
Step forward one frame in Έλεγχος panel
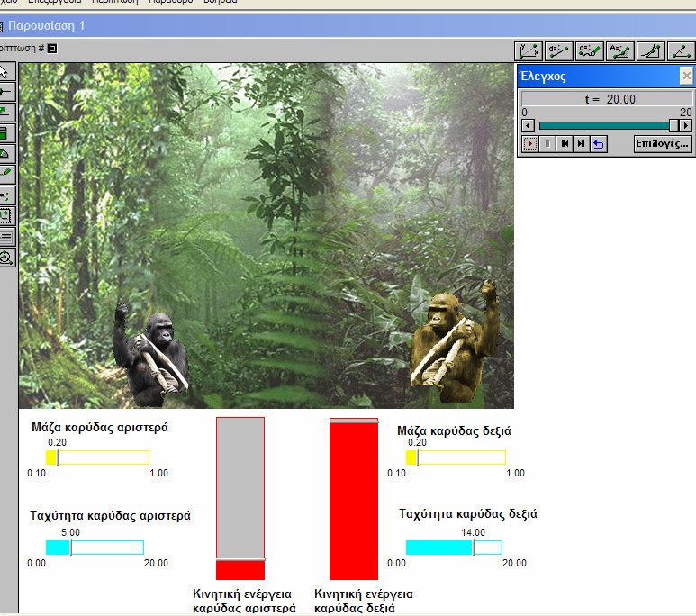click(581, 144)
